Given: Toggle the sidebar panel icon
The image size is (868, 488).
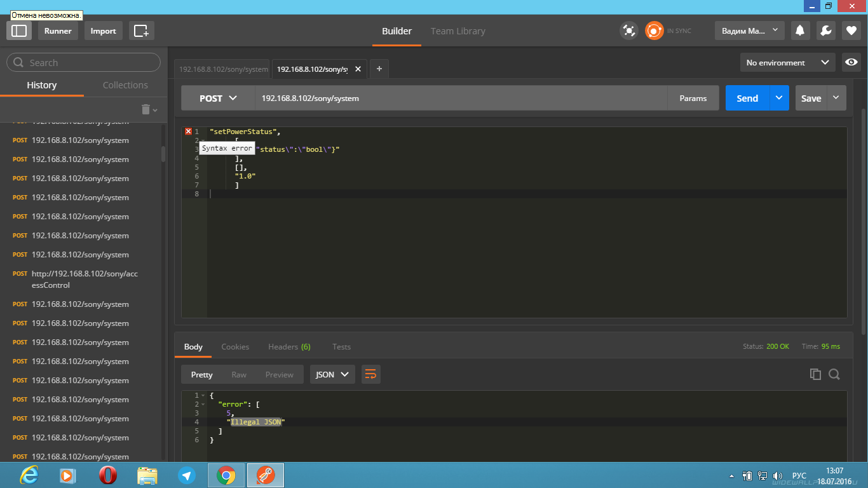Looking at the screenshot, I should (19, 30).
